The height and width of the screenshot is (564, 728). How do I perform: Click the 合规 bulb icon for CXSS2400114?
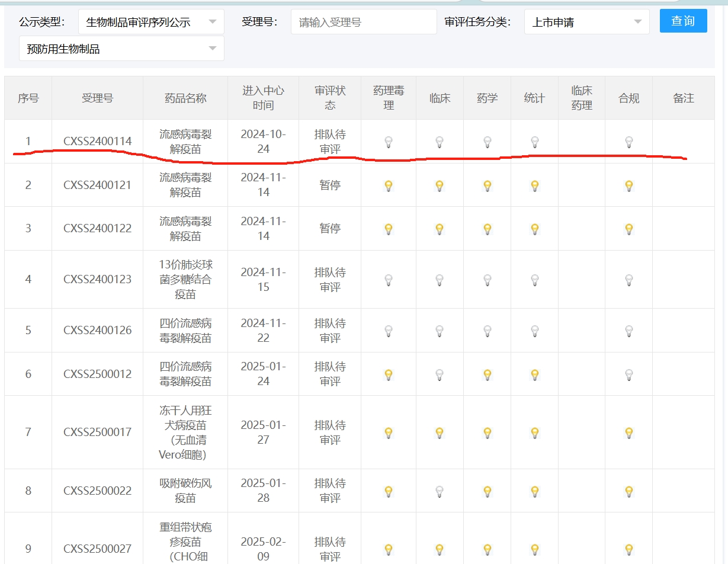pos(629,142)
